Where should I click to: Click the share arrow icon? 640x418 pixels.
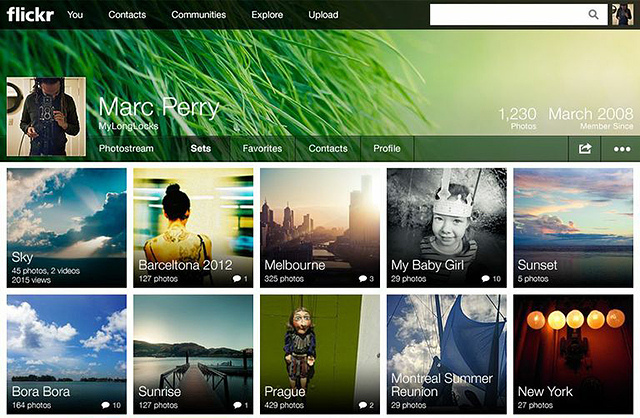[x=585, y=149]
